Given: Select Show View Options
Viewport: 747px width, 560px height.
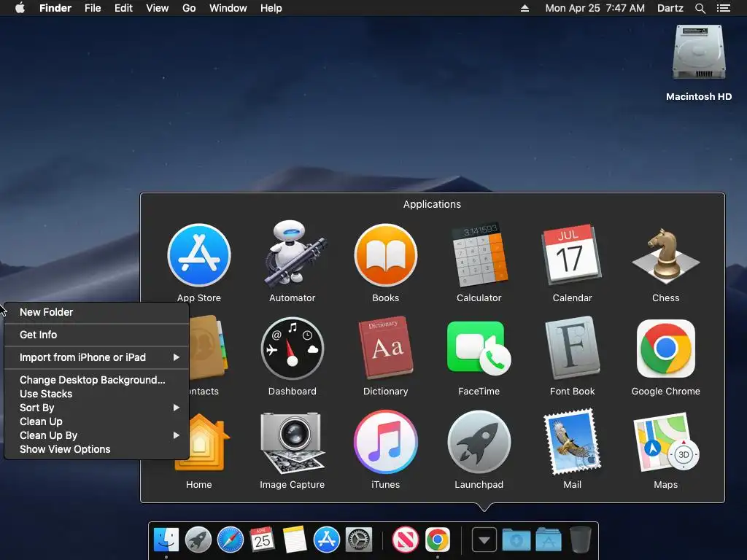Looking at the screenshot, I should [x=97, y=449].
